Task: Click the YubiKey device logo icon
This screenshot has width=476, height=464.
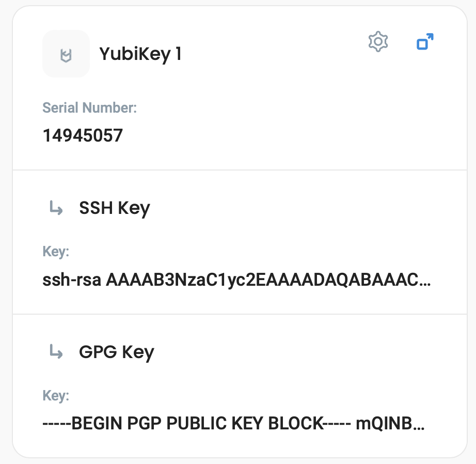Action: point(66,54)
